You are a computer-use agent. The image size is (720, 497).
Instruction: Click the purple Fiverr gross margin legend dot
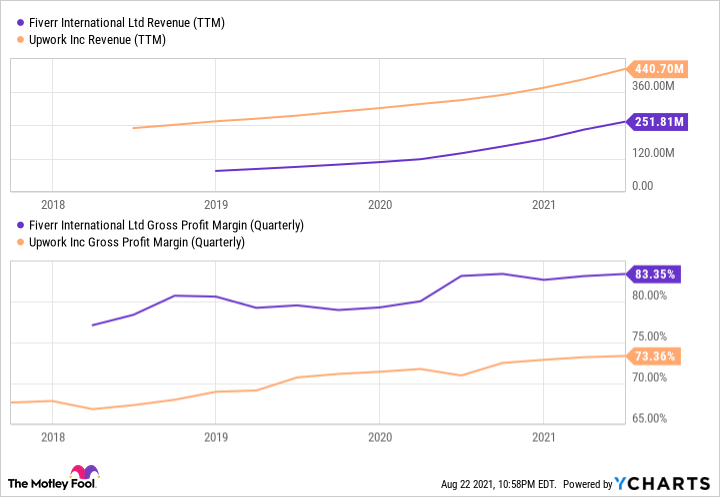[9, 224]
